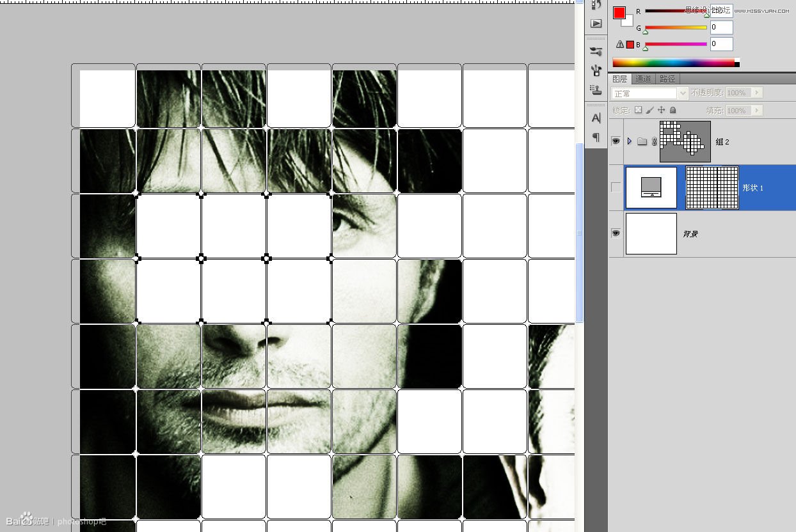Viewport: 796px width, 532px height.
Task: Switch to the 路径 tab
Action: 667,79
